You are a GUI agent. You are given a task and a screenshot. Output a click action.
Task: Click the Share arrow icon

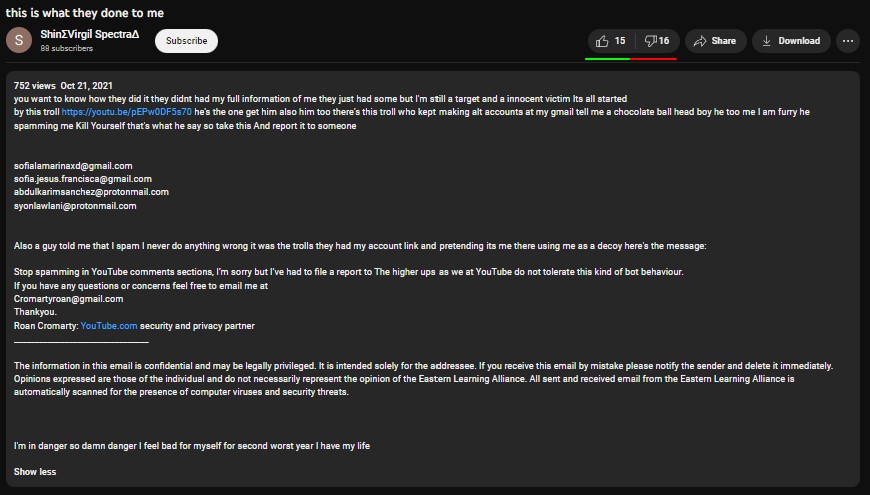(x=700, y=41)
